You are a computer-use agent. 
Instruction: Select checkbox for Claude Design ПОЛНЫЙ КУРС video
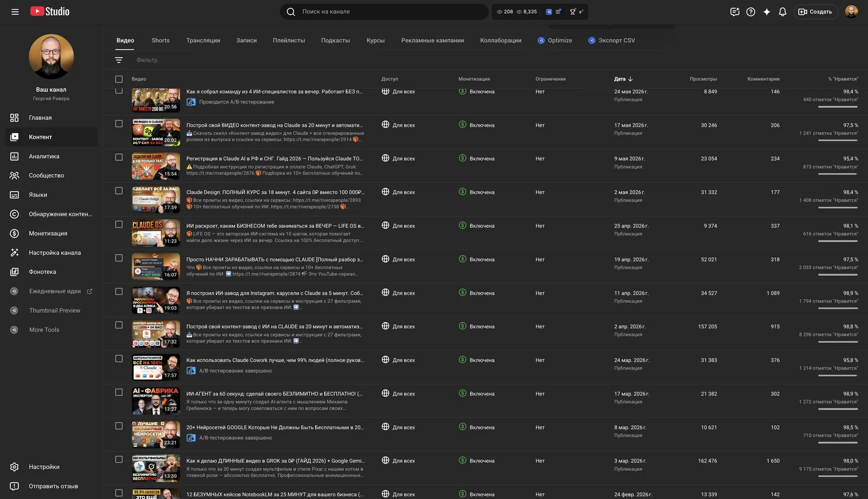click(119, 191)
